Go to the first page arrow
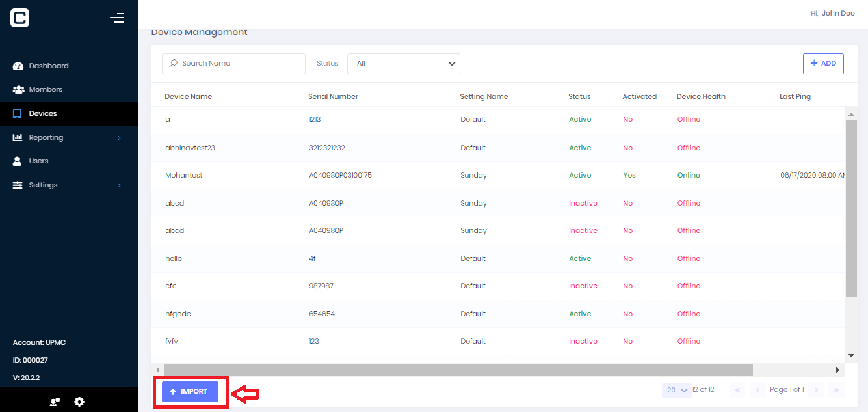The image size is (868, 412). click(x=737, y=390)
